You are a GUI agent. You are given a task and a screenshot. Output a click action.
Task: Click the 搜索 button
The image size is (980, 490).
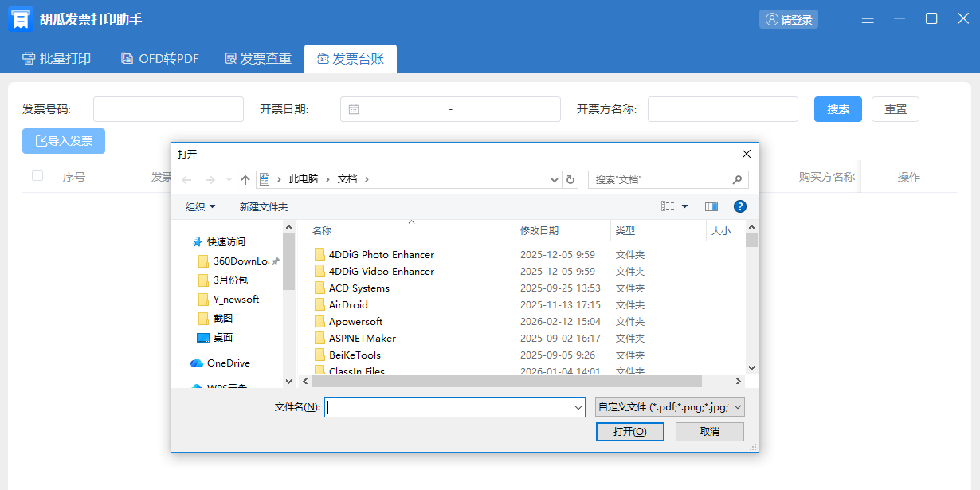(x=837, y=109)
